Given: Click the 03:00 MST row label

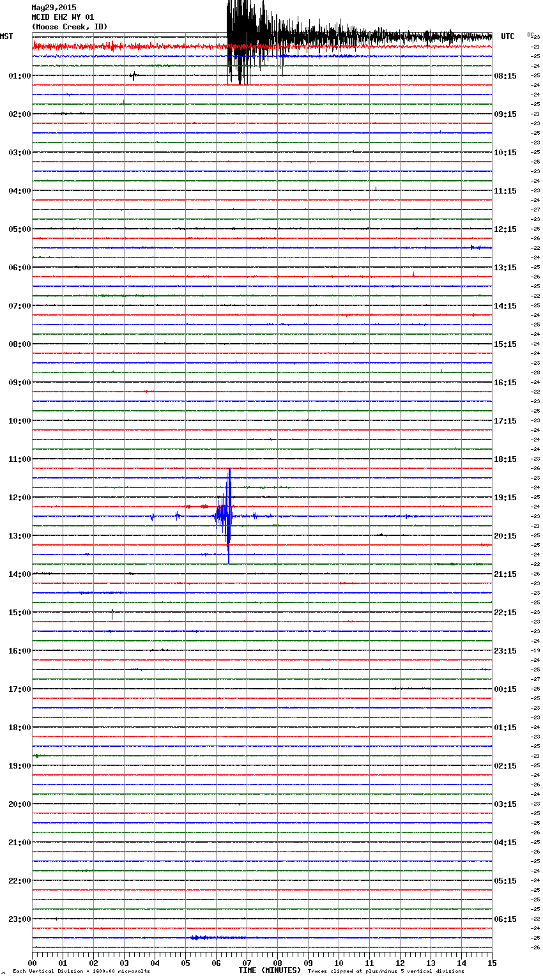Looking at the screenshot, I should click(20, 153).
